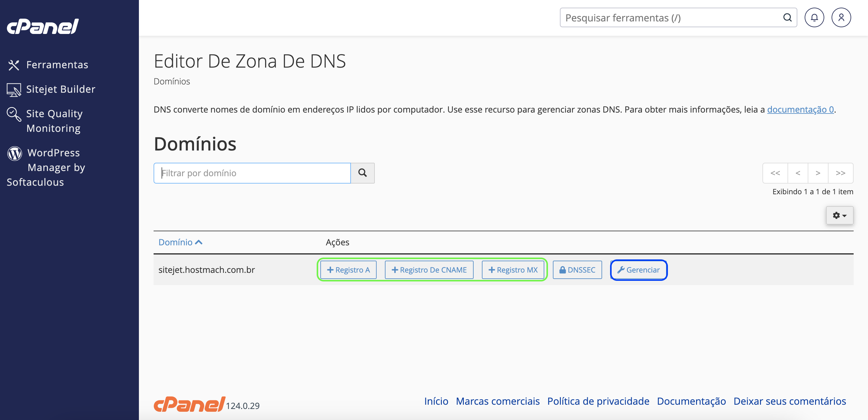Go to last page of domains

tap(841, 173)
